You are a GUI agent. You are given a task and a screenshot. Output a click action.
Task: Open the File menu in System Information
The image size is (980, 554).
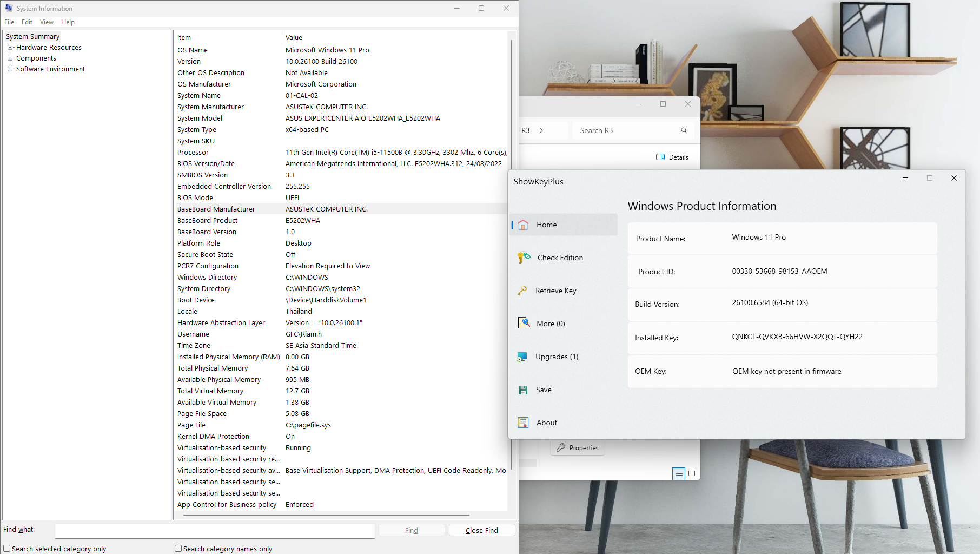pos(9,22)
